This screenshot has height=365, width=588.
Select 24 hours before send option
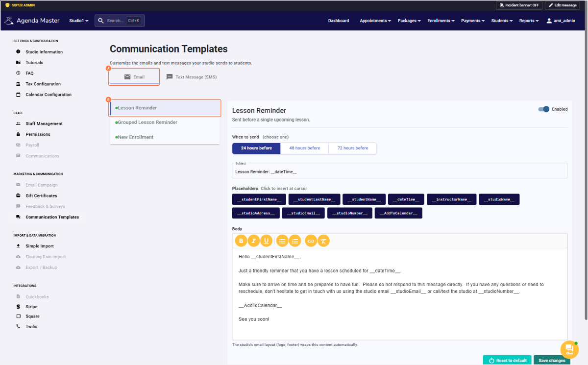256,148
